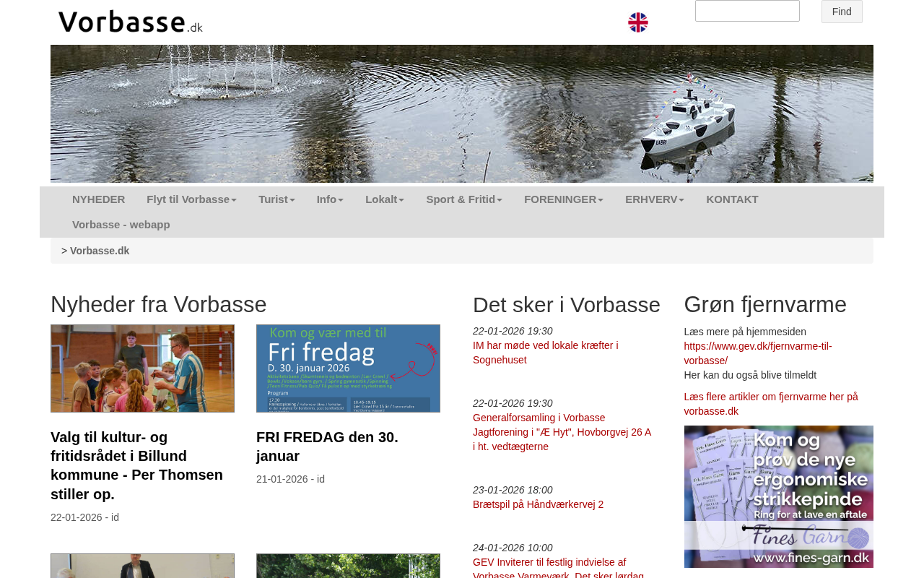Open the Fri fredag poster thumbnail
The height and width of the screenshot is (578, 924).
(348, 368)
